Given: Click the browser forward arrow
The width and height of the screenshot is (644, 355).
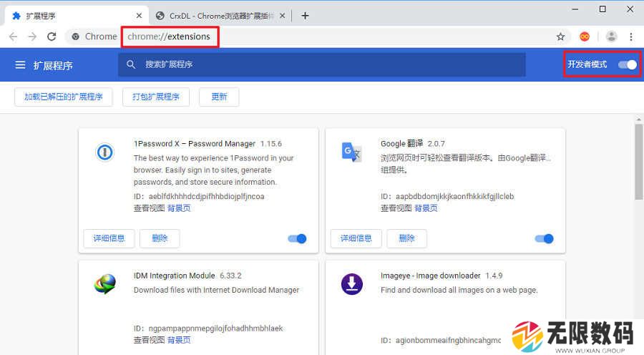Looking at the screenshot, I should (x=32, y=37).
